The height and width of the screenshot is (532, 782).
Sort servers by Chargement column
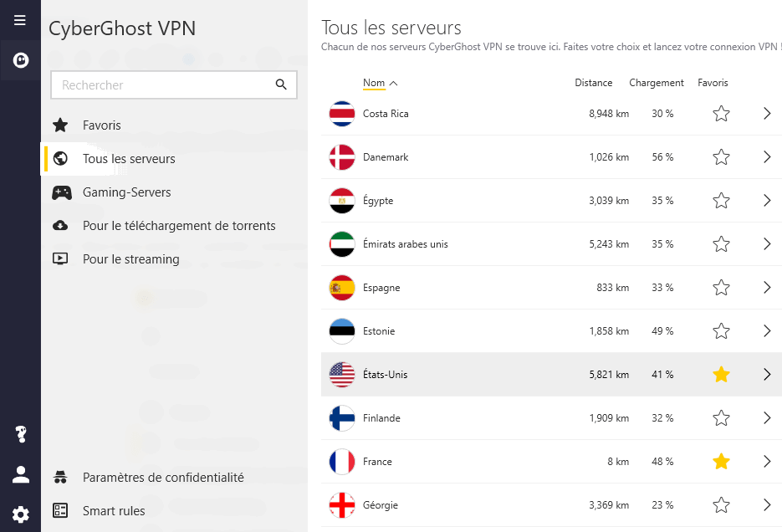pos(657,83)
